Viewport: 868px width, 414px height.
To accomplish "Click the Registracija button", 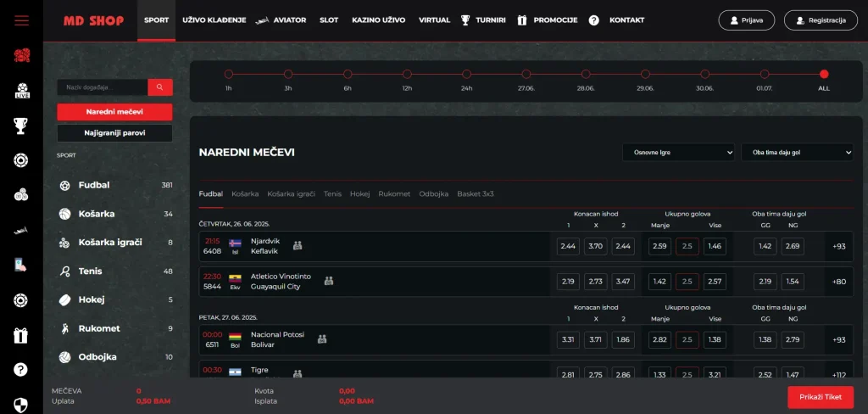I will tap(821, 20).
